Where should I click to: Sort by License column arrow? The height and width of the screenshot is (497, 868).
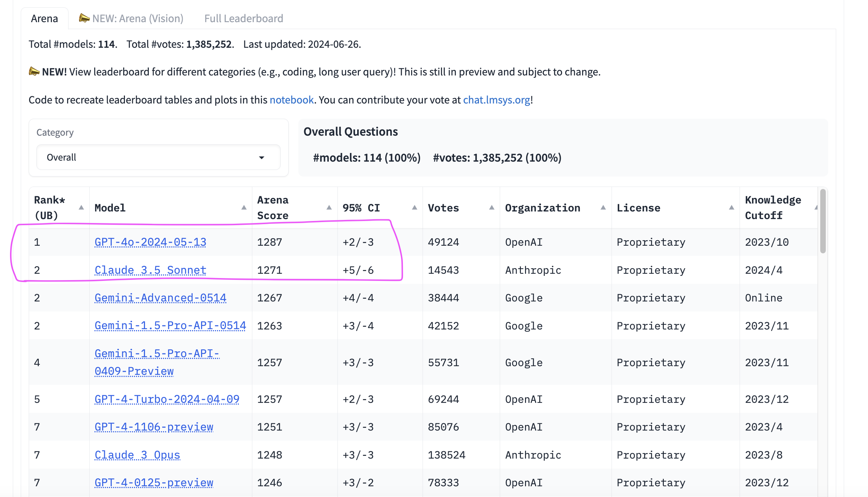point(732,208)
